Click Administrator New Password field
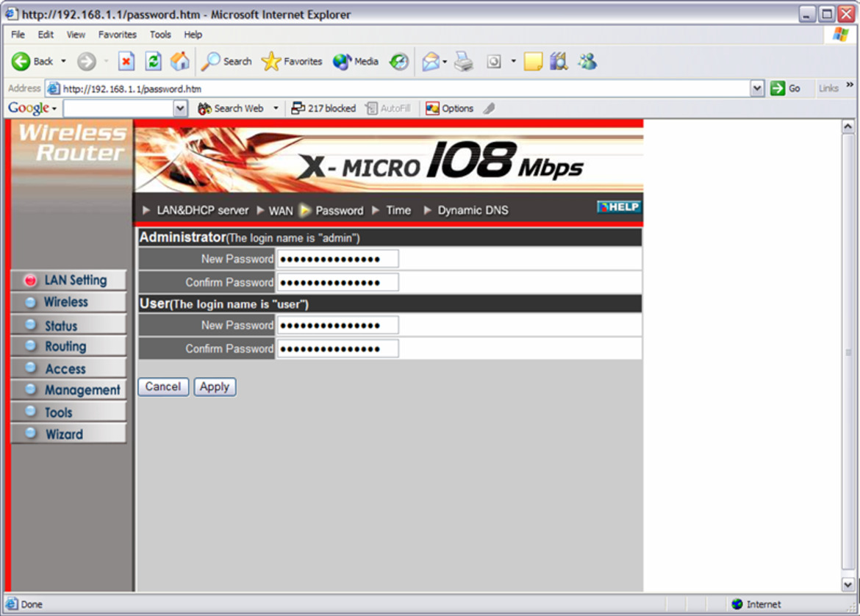This screenshot has height=616, width=860. pyautogui.click(x=338, y=259)
